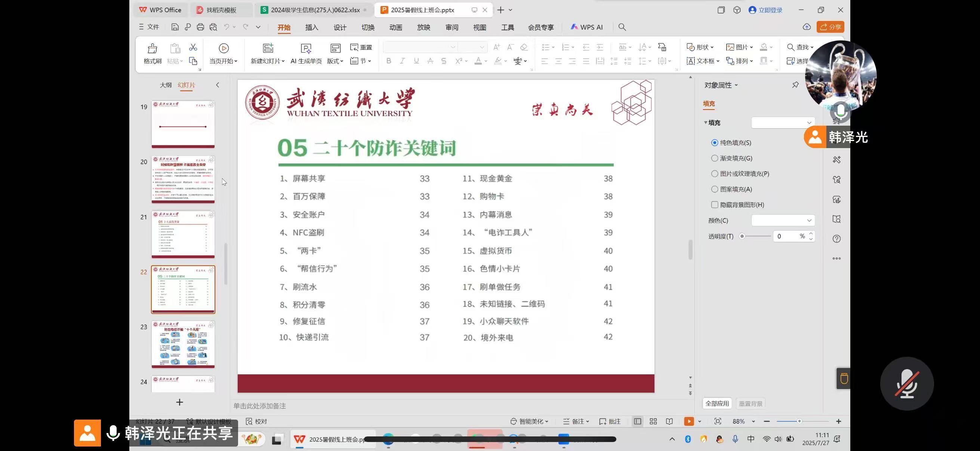Select the Gradient fill (渐变填充) radio button
The image size is (980, 451).
point(715,158)
